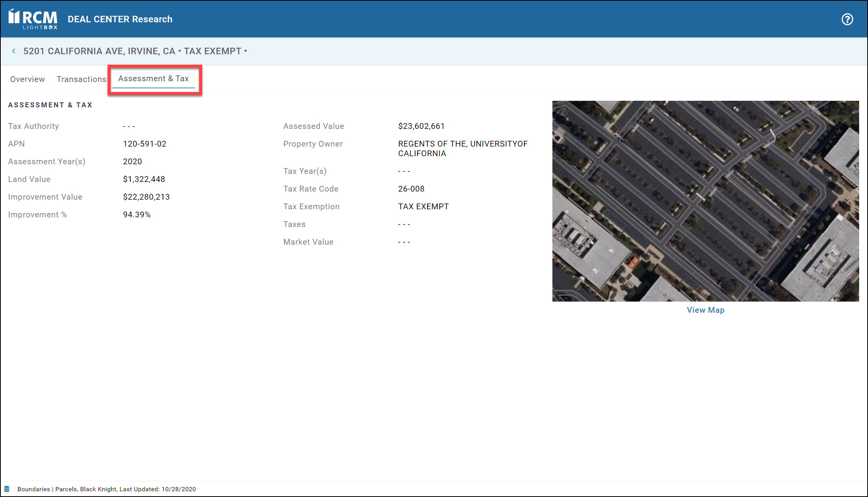Click the database icon in the footer
The image size is (868, 497).
7,489
